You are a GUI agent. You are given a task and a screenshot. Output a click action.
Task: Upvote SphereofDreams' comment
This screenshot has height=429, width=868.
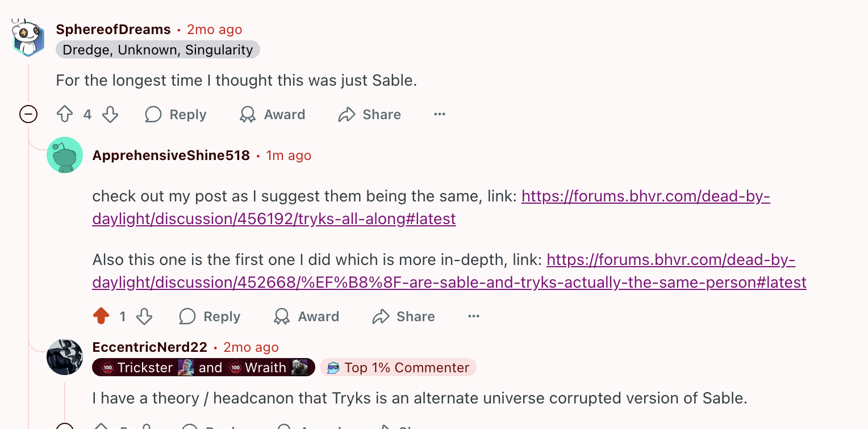click(65, 114)
